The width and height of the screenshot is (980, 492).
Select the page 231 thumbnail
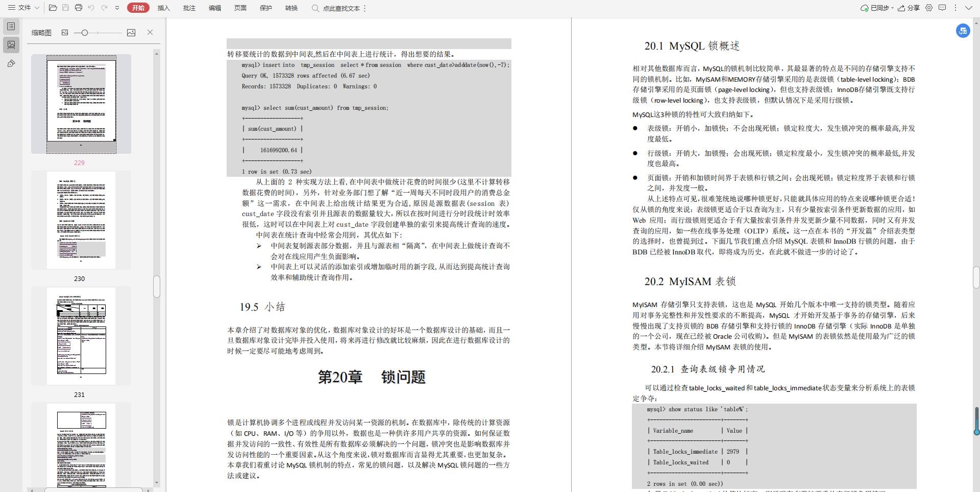81,336
